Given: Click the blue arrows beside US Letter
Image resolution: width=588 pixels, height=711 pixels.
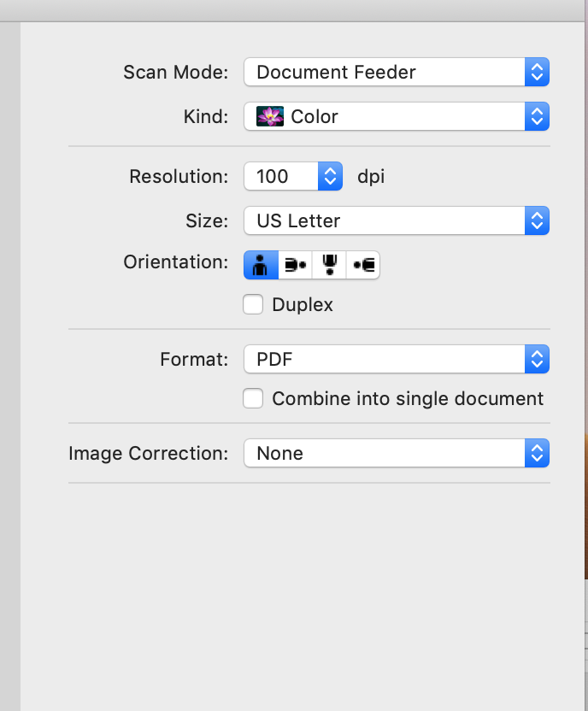Looking at the screenshot, I should click(x=537, y=221).
